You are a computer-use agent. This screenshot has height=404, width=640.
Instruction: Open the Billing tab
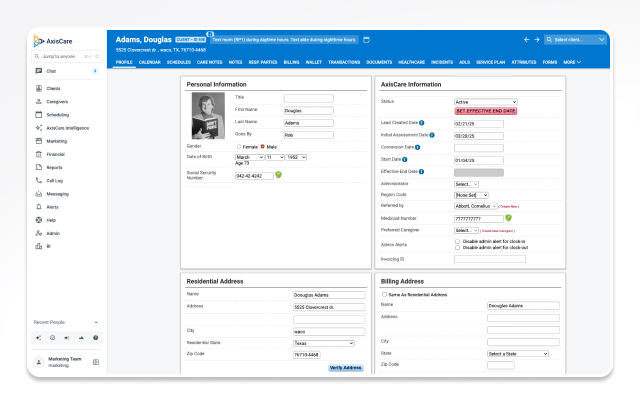(291, 62)
